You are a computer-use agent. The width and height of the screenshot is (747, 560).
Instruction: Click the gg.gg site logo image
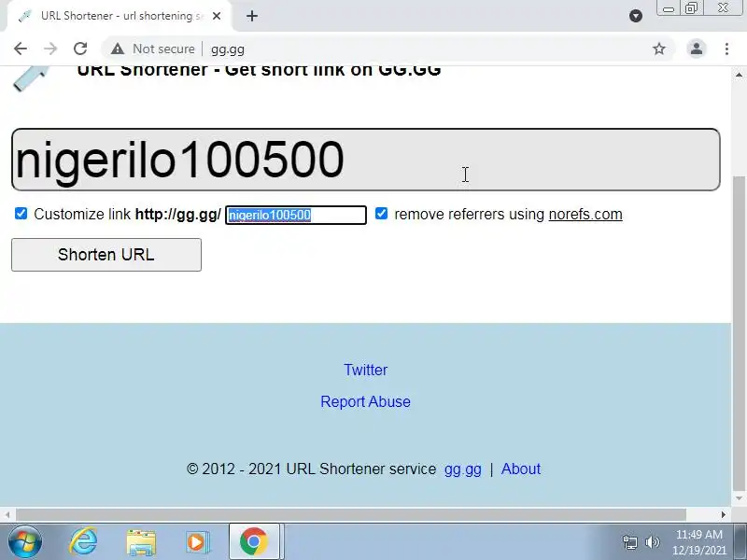pos(31,78)
